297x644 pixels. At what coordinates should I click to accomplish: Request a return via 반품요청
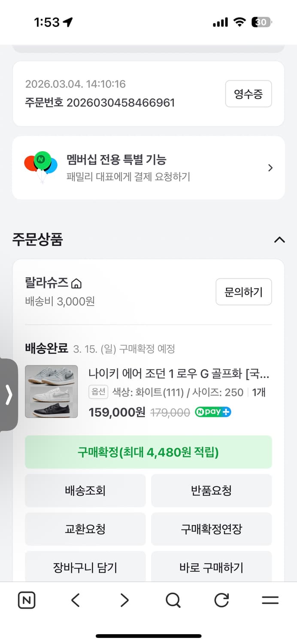pos(212,491)
